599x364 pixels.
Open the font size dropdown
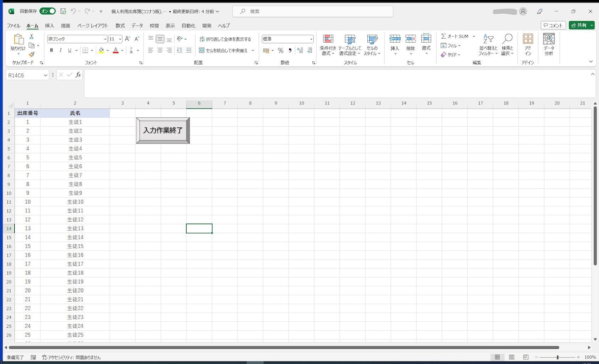(120, 39)
